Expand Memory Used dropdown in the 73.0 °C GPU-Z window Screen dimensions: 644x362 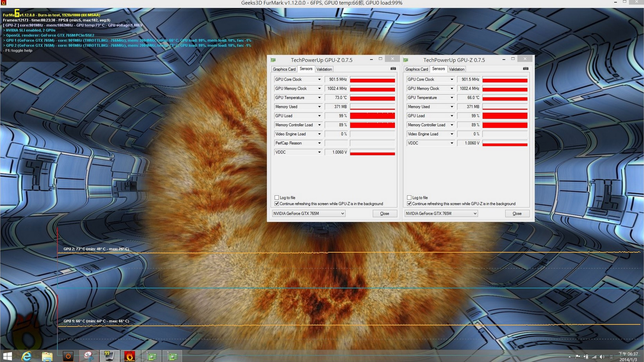point(319,107)
